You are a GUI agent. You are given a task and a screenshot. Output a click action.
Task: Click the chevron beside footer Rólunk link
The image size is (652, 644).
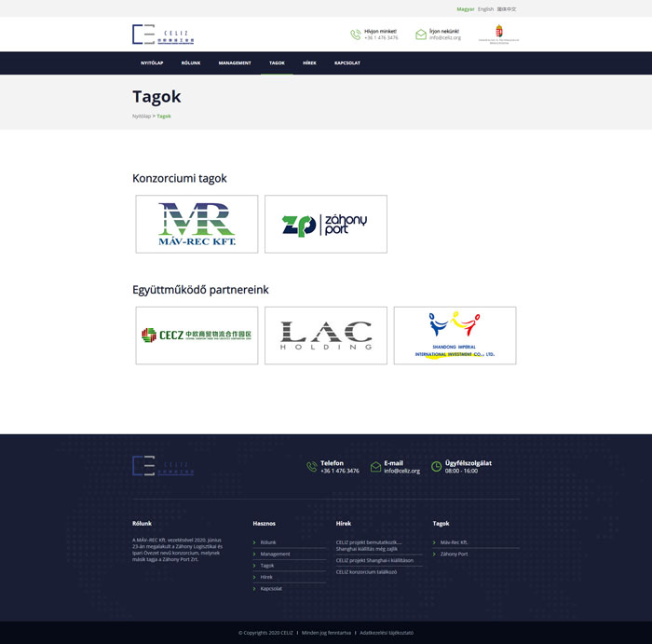point(254,542)
